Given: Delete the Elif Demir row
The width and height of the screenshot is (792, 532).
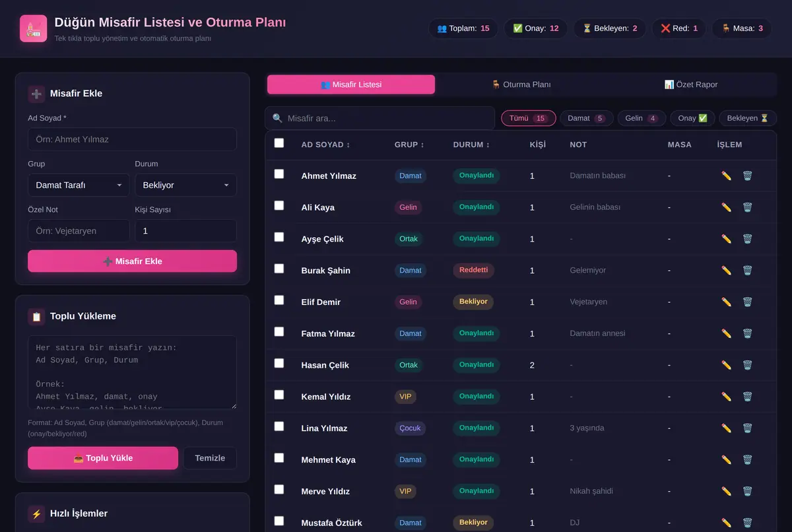Looking at the screenshot, I should [x=747, y=302].
